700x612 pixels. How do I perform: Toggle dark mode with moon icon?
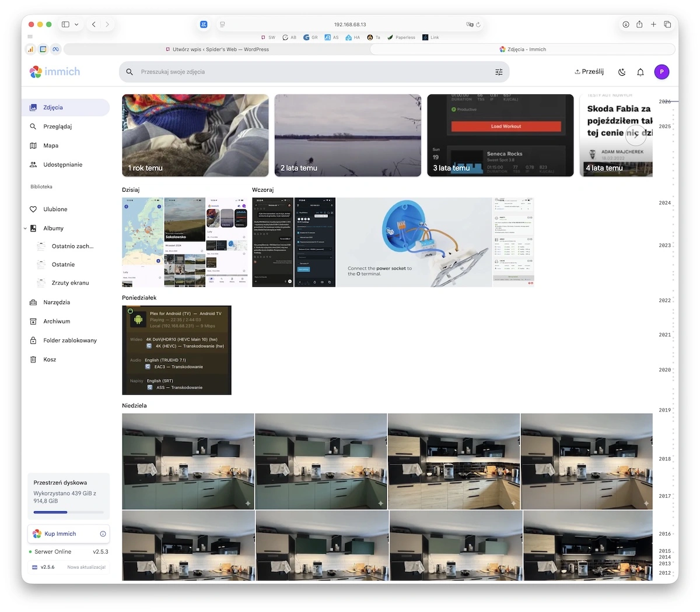pos(622,72)
